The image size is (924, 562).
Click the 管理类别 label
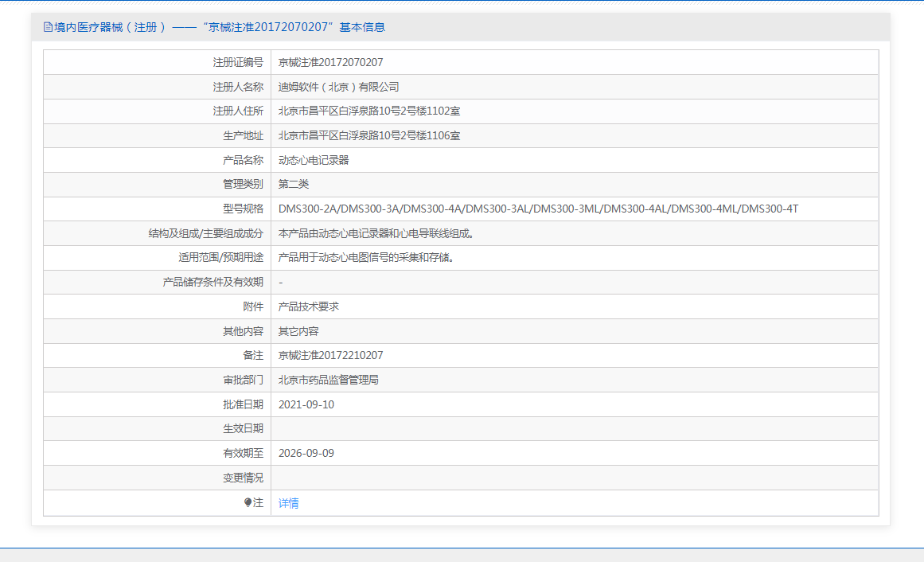click(243, 185)
